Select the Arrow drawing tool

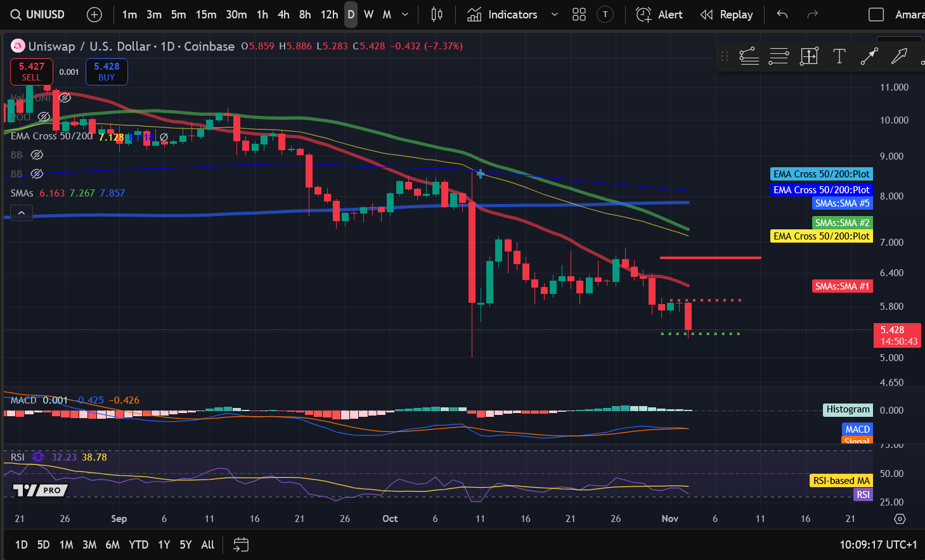[x=899, y=56]
